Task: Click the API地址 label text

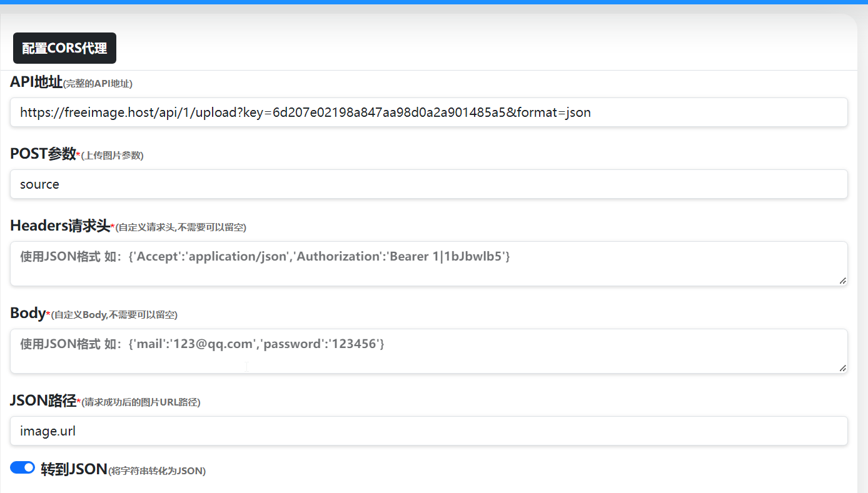Action: 36,82
